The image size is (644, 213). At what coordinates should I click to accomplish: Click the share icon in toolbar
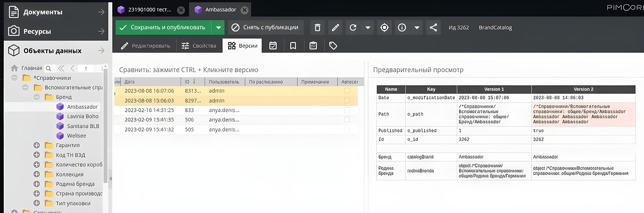click(x=433, y=27)
